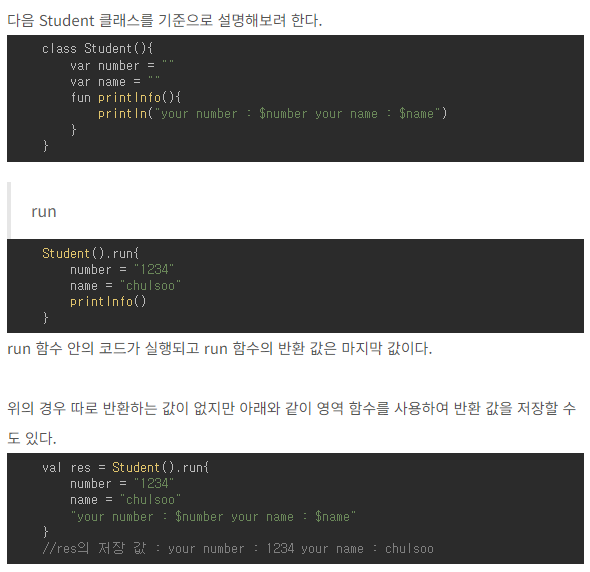This screenshot has height=572, width=590.
Task: Click 'number = "1234"' in the second code block
Action: click(122, 269)
